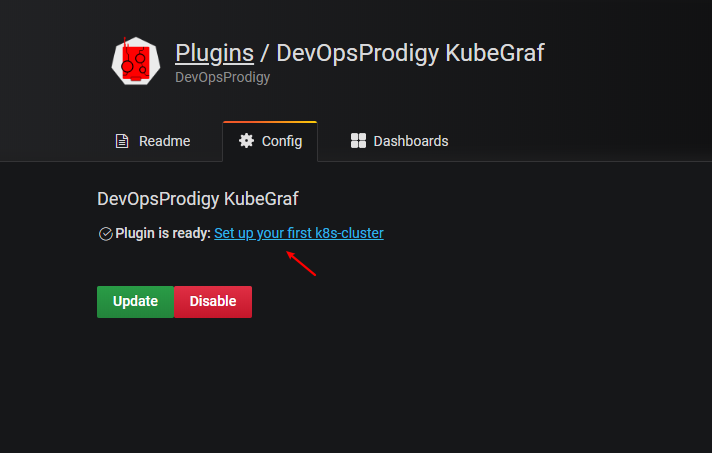Screen dimensions: 712x453
Task: Click the Dashboards grid icon
Action: (358, 141)
